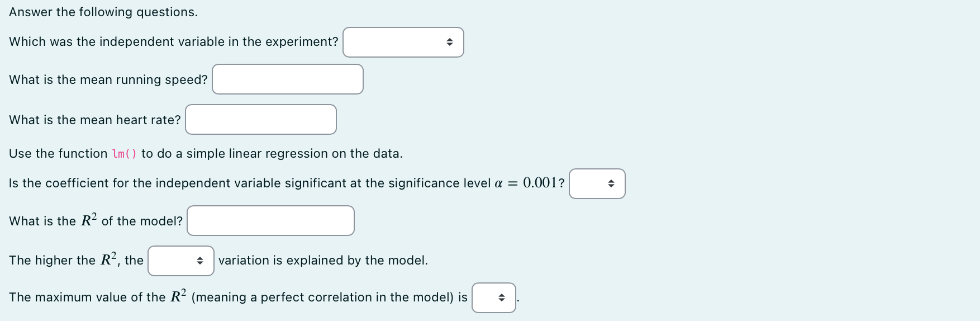Image resolution: width=980 pixels, height=321 pixels.
Task: Click "variation is explained by the model." text
Action: pos(323,260)
